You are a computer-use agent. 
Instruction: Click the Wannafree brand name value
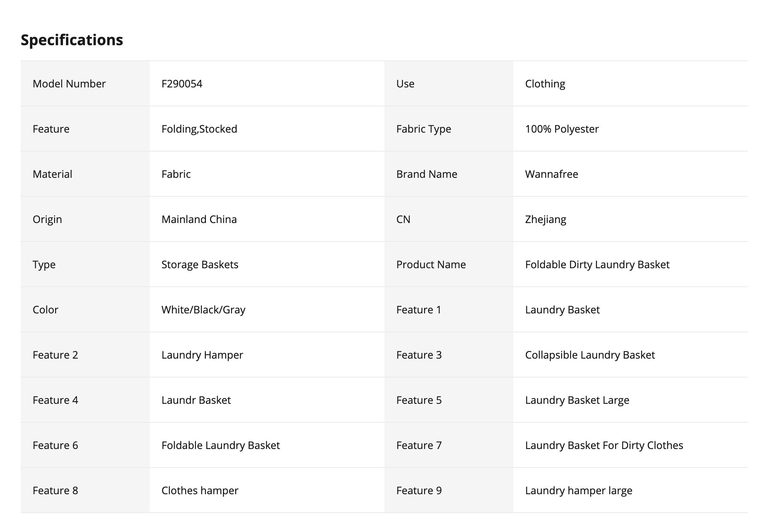tap(551, 174)
